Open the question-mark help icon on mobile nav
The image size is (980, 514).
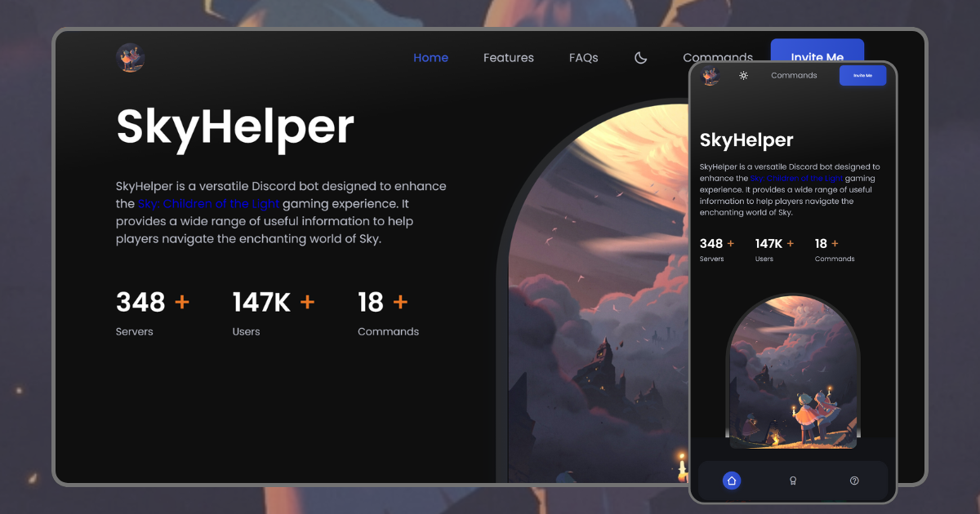[854, 481]
